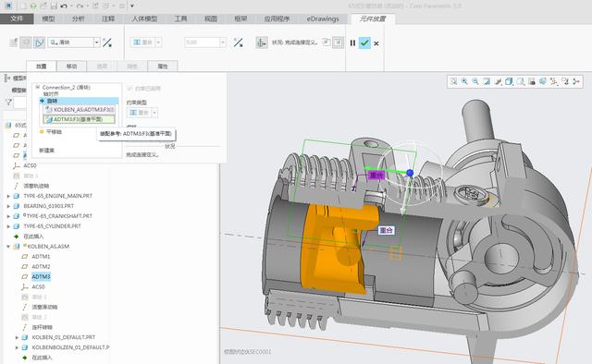This screenshot has width=592, height=364.
Task: Click the 3D dragger toggle icon in ribbon
Action: [261, 42]
